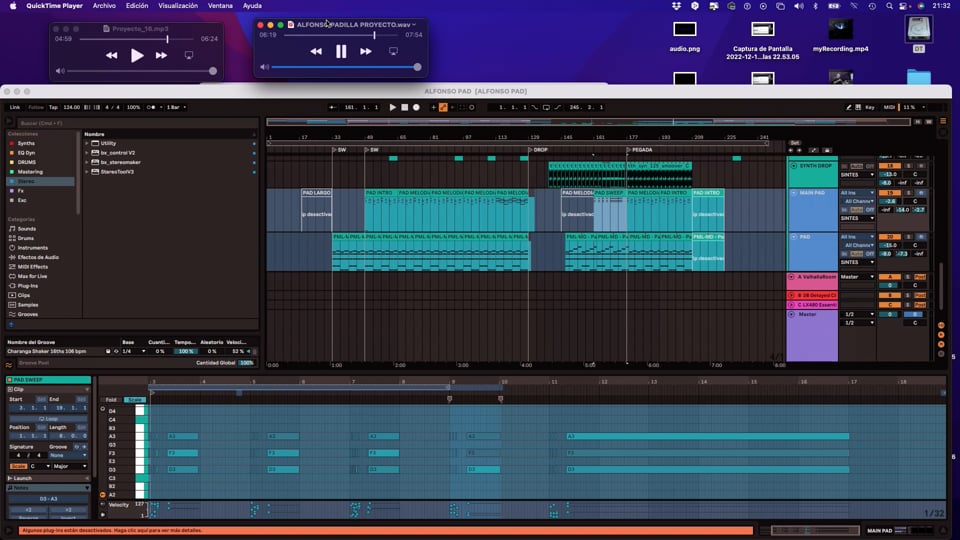The image size is (960, 540).
Task: Open the Ventana menu
Action: (x=220, y=6)
